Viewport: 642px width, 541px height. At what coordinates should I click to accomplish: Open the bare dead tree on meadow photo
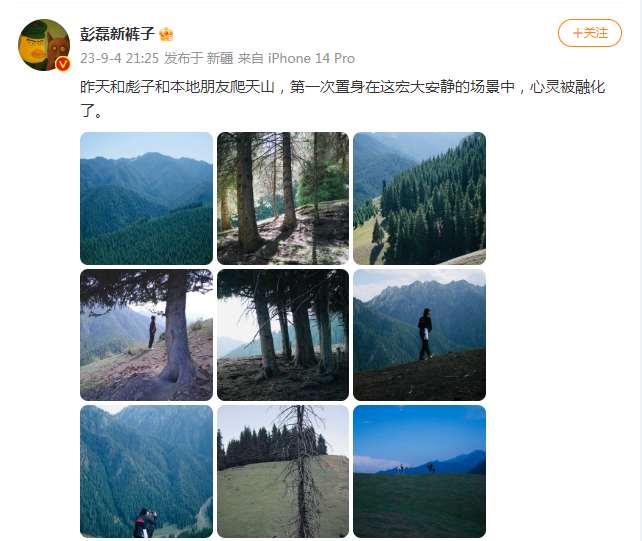(x=283, y=471)
